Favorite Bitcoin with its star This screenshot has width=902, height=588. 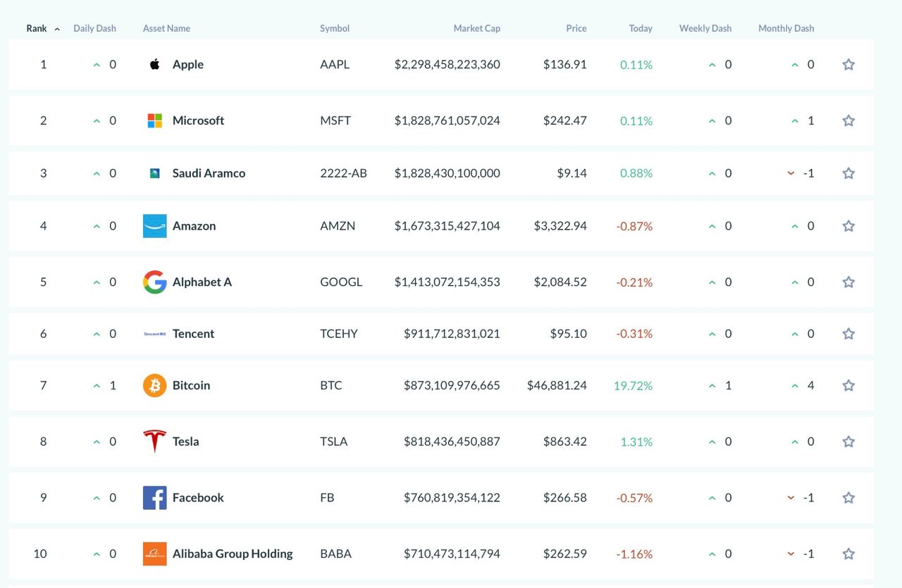(x=848, y=385)
